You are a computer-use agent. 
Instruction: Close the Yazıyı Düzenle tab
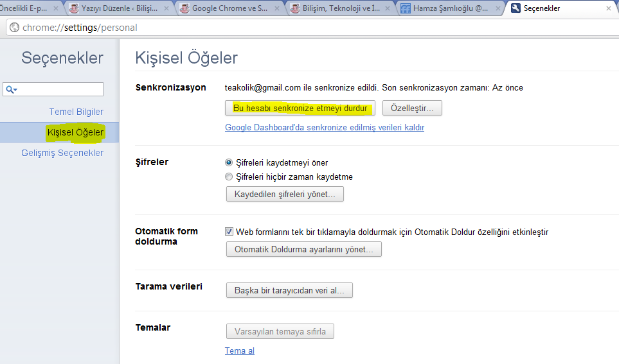[166, 8]
